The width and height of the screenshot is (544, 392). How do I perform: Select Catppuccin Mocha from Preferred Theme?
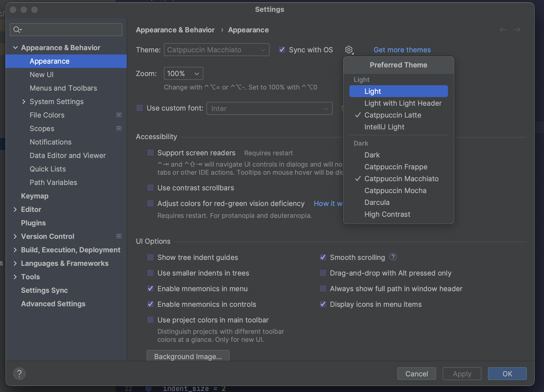(395, 190)
